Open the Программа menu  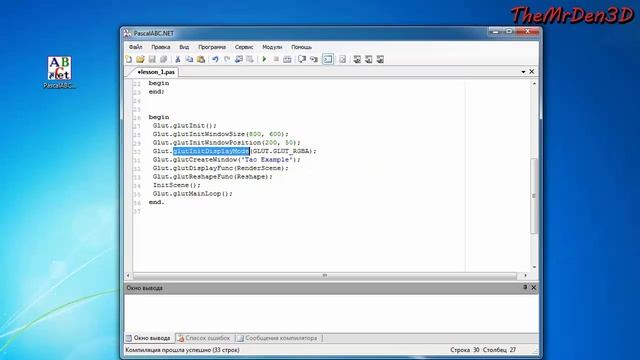212,47
